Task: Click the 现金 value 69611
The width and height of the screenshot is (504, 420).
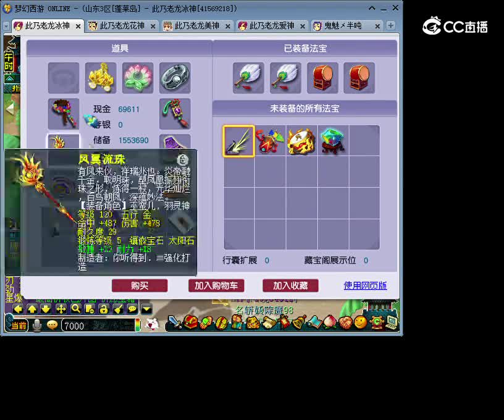Action: [129, 109]
